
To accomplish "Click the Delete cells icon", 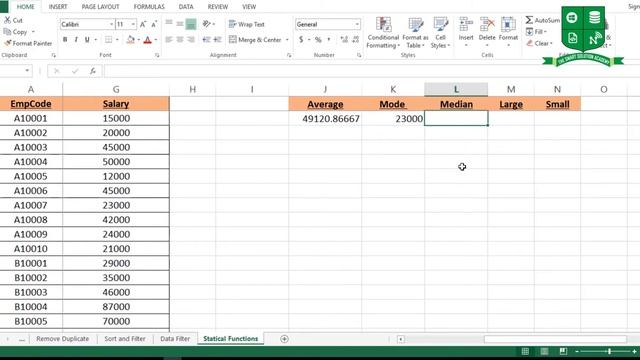I will [487, 24].
